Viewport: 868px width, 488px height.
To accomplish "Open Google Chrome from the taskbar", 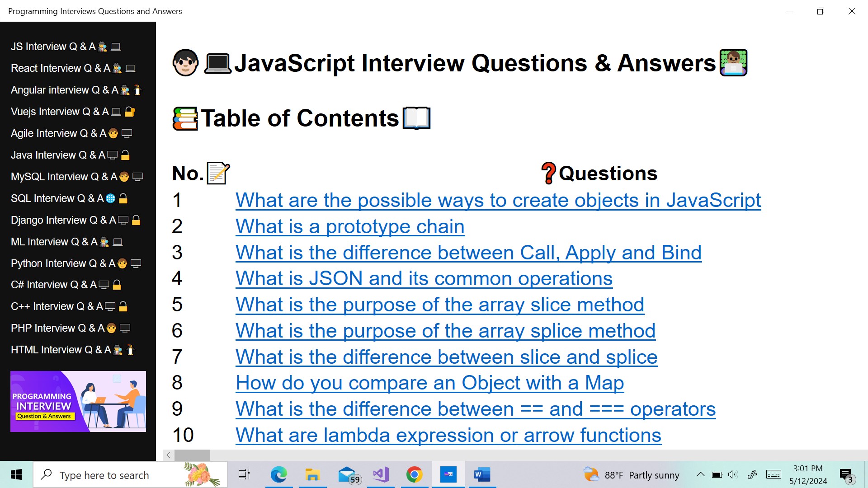I will pos(414,475).
